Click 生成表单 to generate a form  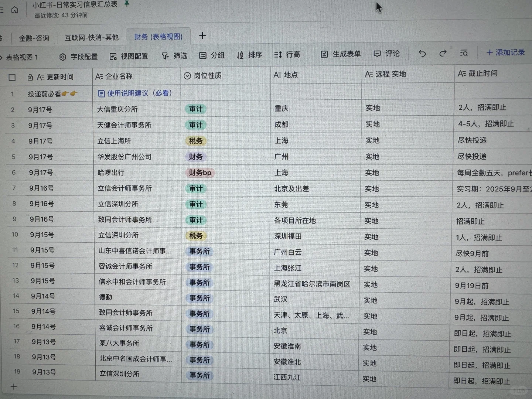[x=341, y=54]
